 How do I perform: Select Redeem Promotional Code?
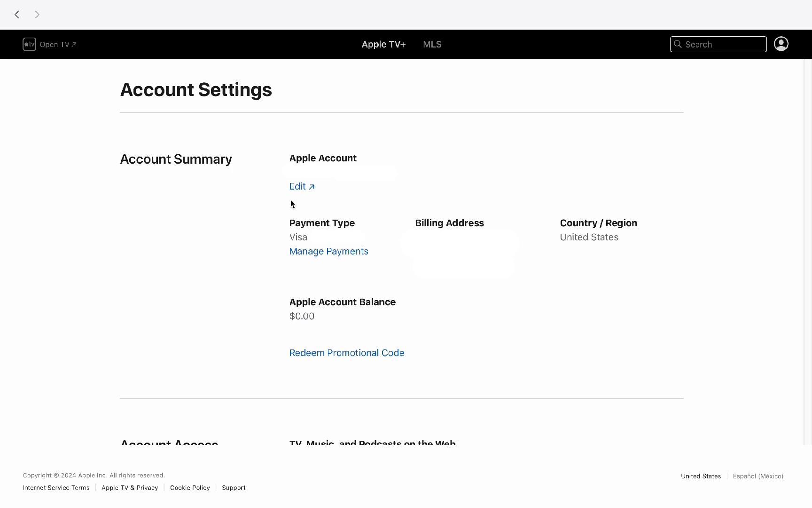click(x=346, y=353)
